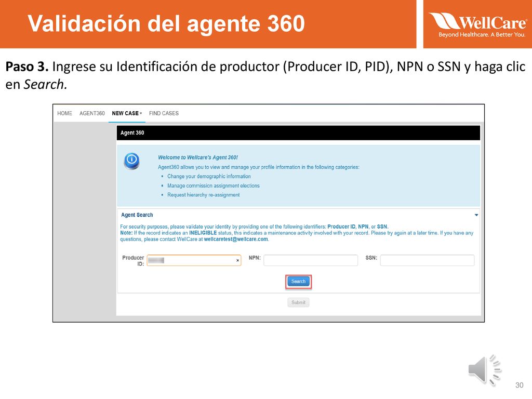This screenshot has width=532, height=399.
Task: Select 'Manage commission assignment elections' bullet text
Action: (214, 185)
